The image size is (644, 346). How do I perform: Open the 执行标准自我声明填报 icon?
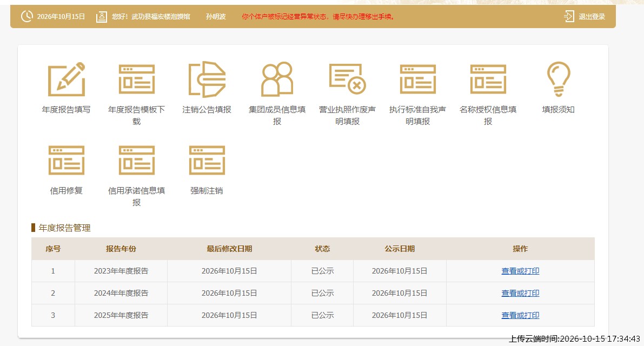point(417,79)
